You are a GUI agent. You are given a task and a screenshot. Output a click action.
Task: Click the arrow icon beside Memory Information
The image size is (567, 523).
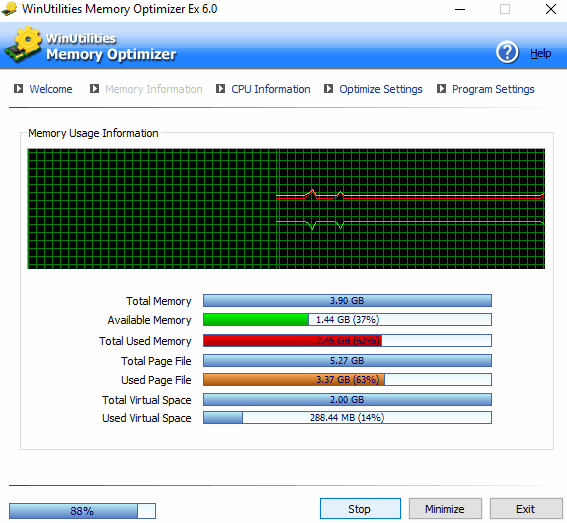pos(94,89)
